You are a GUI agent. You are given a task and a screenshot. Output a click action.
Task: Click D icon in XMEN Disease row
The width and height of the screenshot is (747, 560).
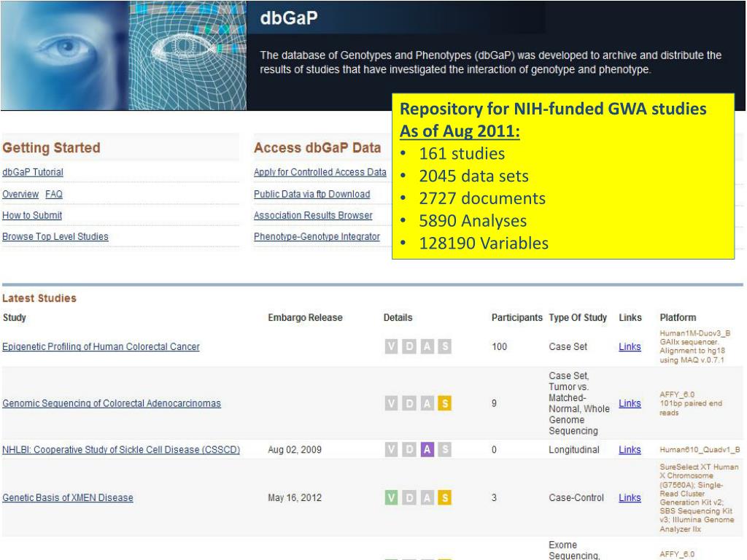click(x=409, y=497)
